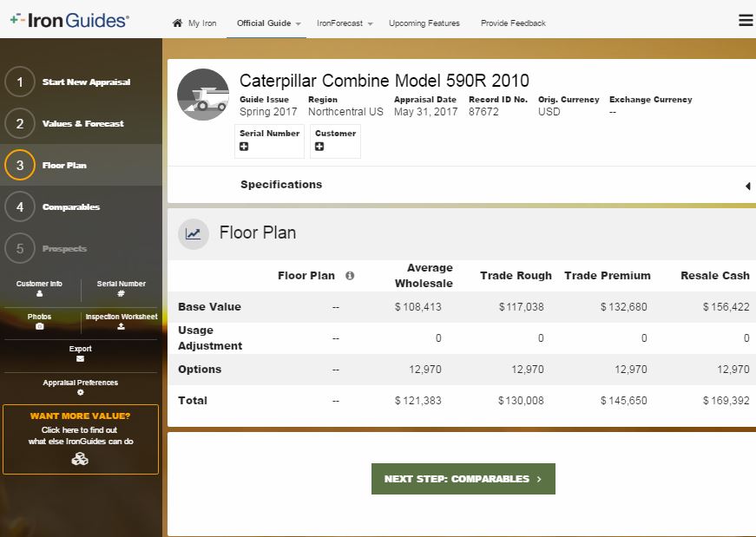Click the Resale Cash column header
Image resolution: width=756 pixels, height=537 pixels.
[x=715, y=276]
